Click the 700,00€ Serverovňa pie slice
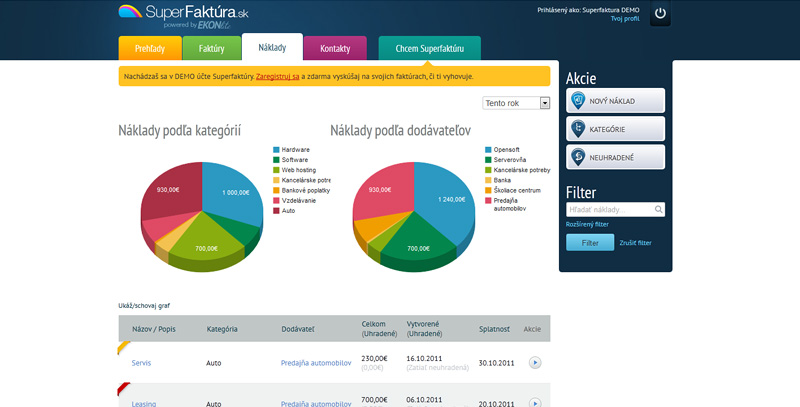 tap(417, 242)
